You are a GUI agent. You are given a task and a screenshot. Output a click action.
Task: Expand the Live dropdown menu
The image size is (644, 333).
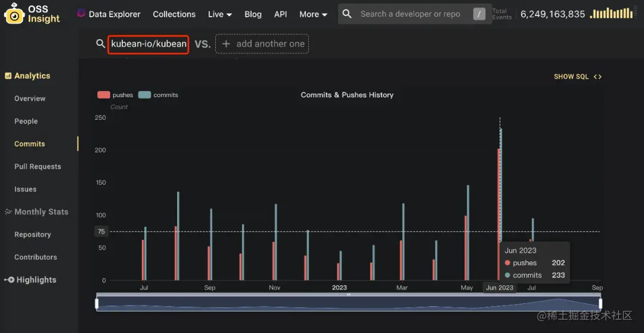click(x=219, y=14)
